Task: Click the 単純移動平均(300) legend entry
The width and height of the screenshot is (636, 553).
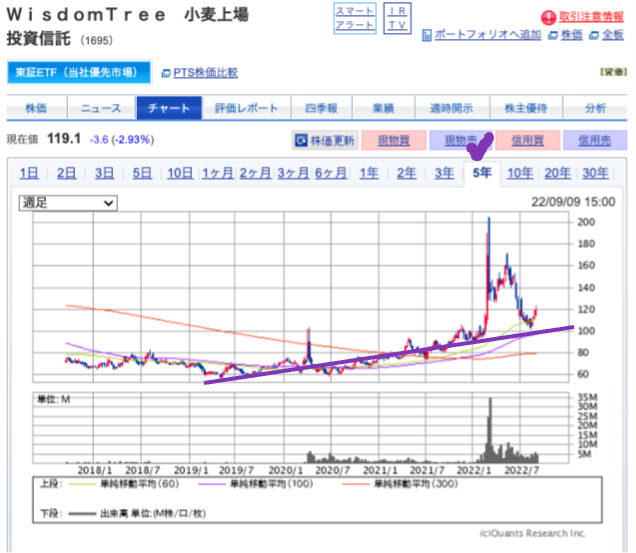Action: coord(400,484)
